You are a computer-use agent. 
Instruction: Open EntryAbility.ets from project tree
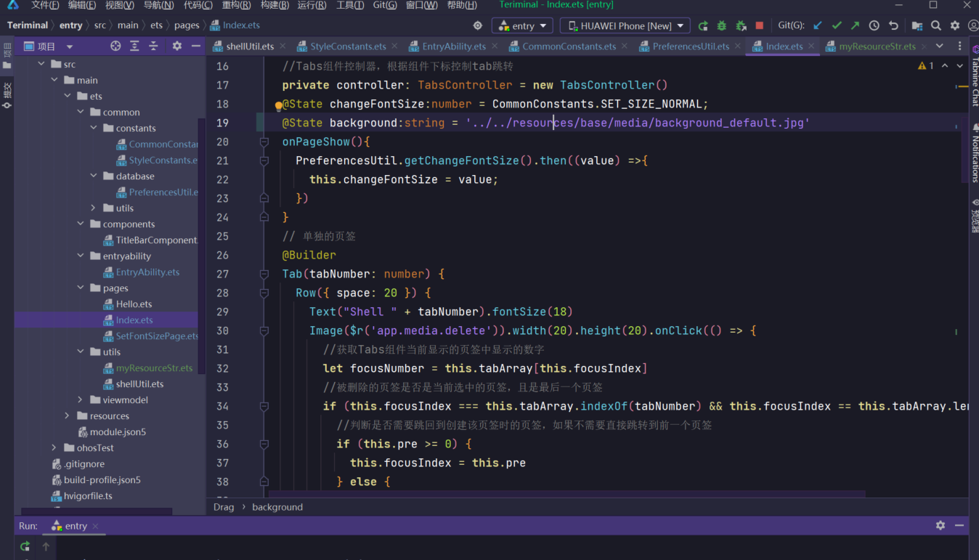coord(147,272)
